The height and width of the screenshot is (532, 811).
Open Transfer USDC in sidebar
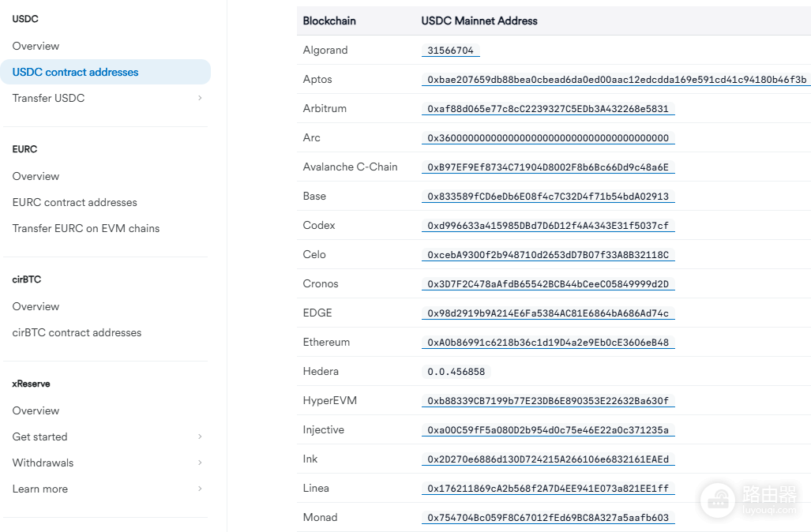tap(49, 98)
